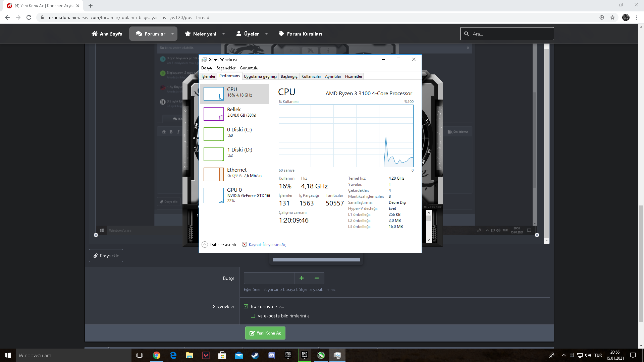Click the minus icon next to Bütçe
The width and height of the screenshot is (644, 362).
[x=316, y=278]
